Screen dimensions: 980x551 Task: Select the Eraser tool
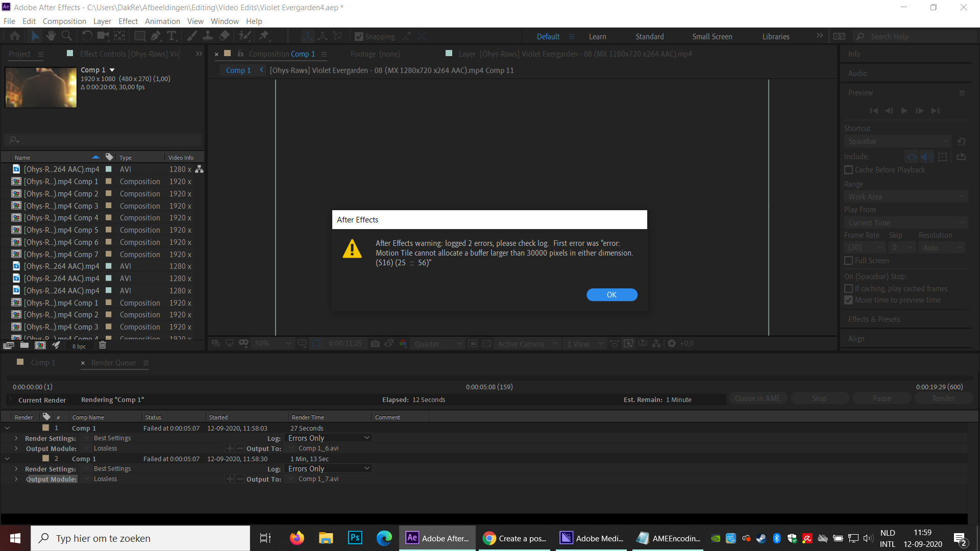224,36
